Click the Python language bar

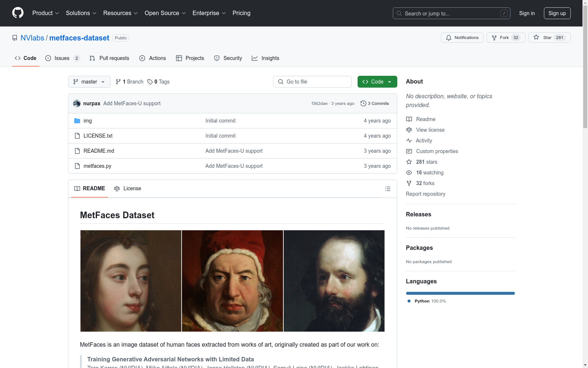click(x=460, y=293)
